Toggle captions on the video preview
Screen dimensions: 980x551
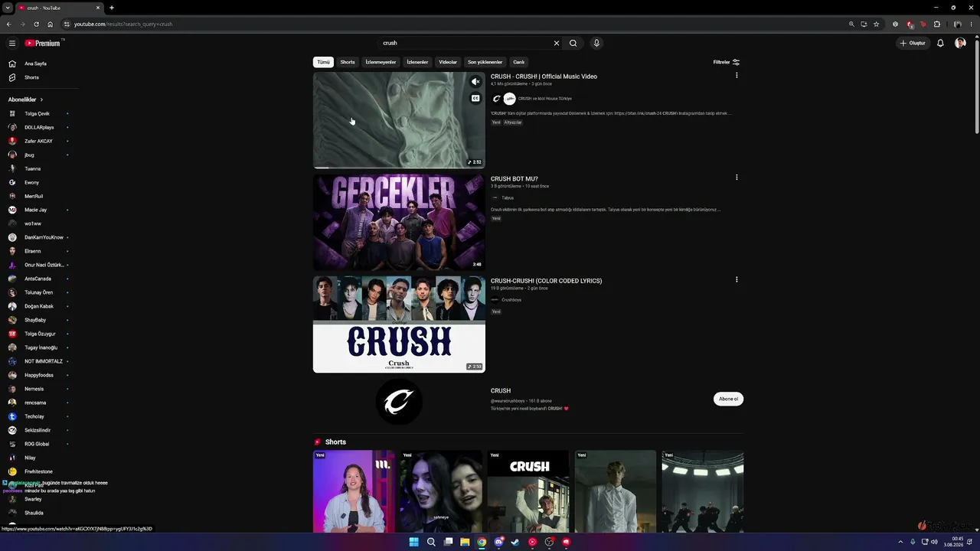(x=475, y=98)
